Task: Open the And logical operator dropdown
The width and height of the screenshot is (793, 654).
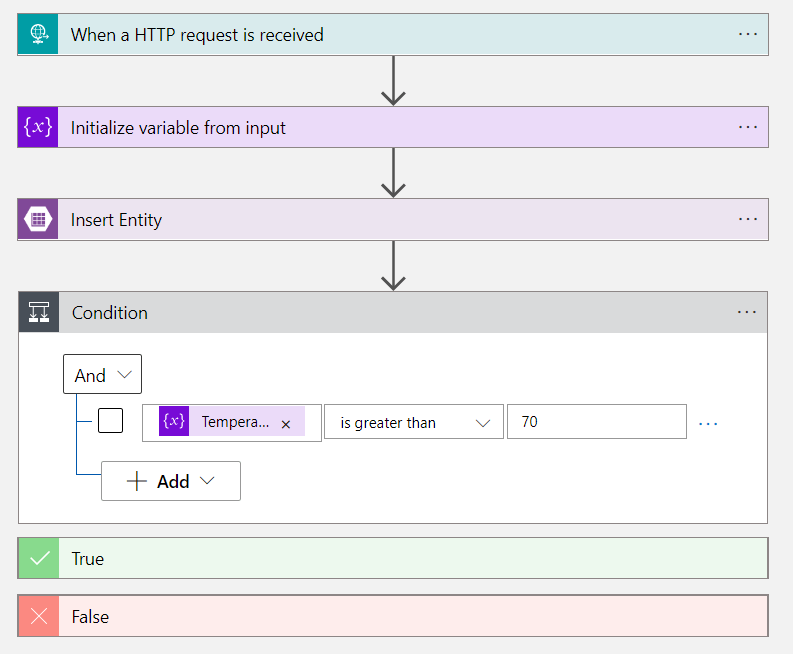Action: (x=102, y=375)
